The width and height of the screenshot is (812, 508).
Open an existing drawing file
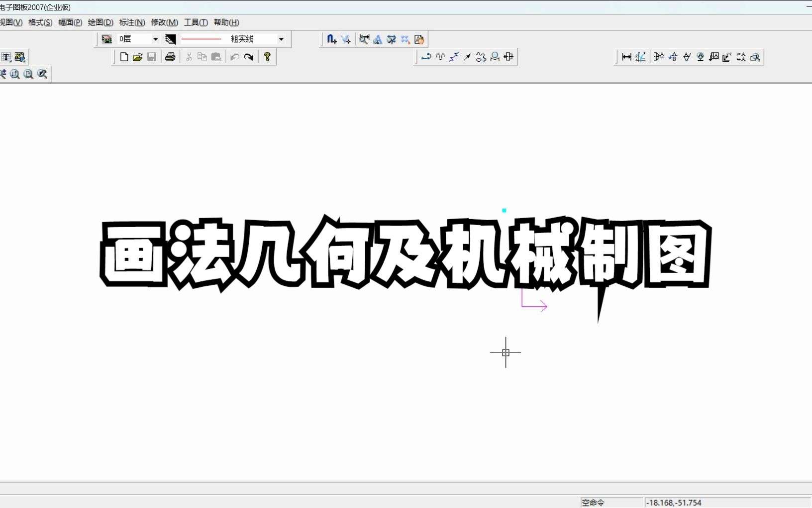[138, 57]
